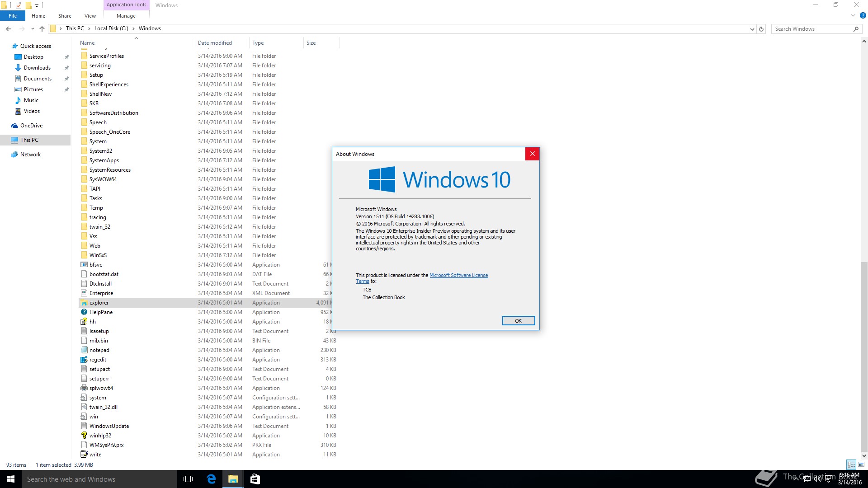Screen dimensions: 868x488
Task: Open the Start menu
Action: 11,479
